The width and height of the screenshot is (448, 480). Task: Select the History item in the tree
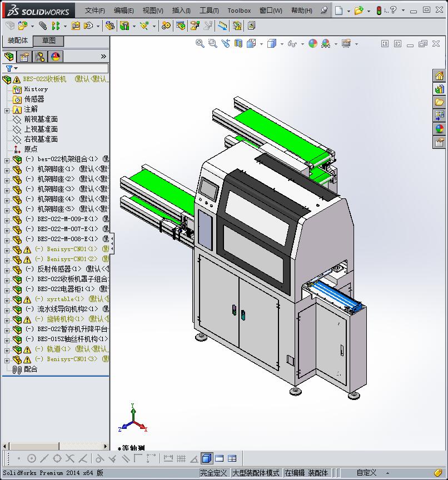coord(36,89)
